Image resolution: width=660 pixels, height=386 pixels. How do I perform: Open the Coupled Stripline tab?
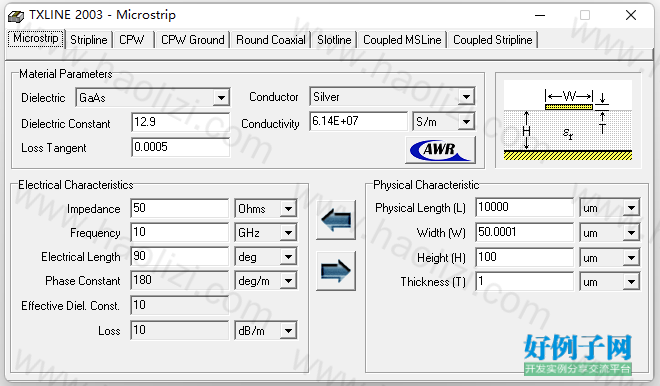click(492, 40)
